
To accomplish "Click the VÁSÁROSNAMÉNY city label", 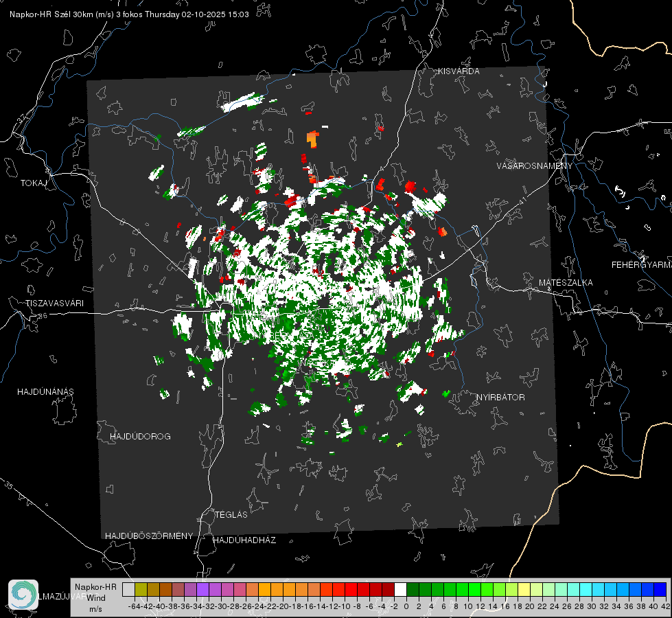I will click(x=535, y=166).
